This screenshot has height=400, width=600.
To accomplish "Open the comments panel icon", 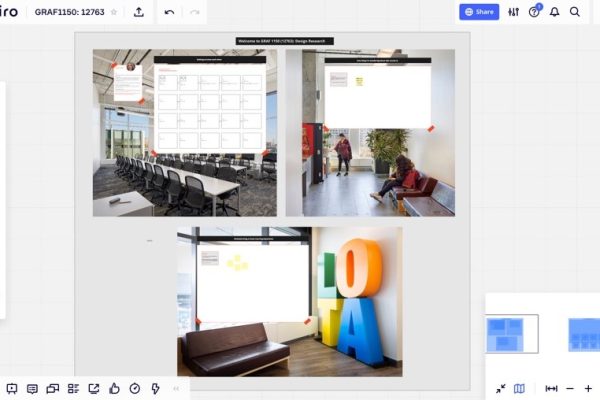I will (32, 388).
